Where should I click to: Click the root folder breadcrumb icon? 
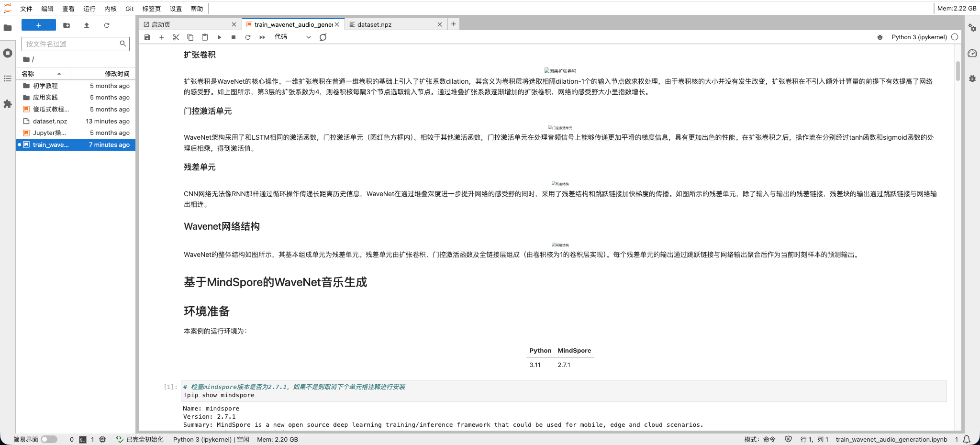pyautogui.click(x=26, y=59)
